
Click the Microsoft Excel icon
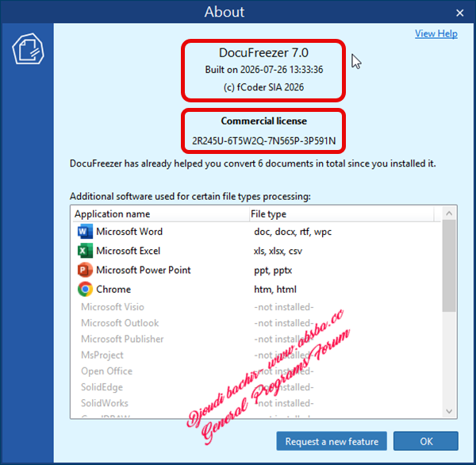click(85, 251)
